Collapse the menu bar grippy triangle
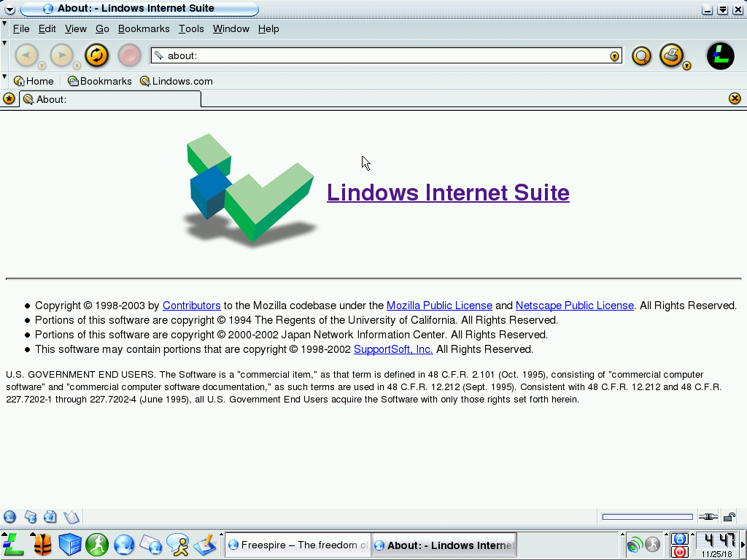The width and height of the screenshot is (747, 560). click(4, 23)
